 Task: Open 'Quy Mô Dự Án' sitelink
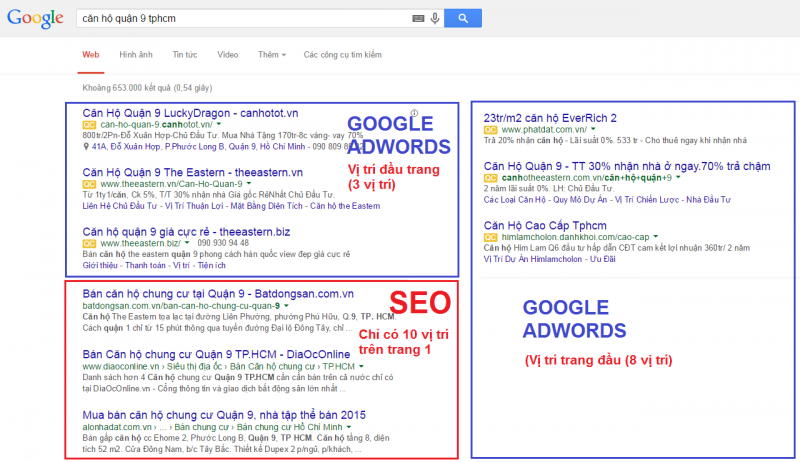tap(580, 200)
